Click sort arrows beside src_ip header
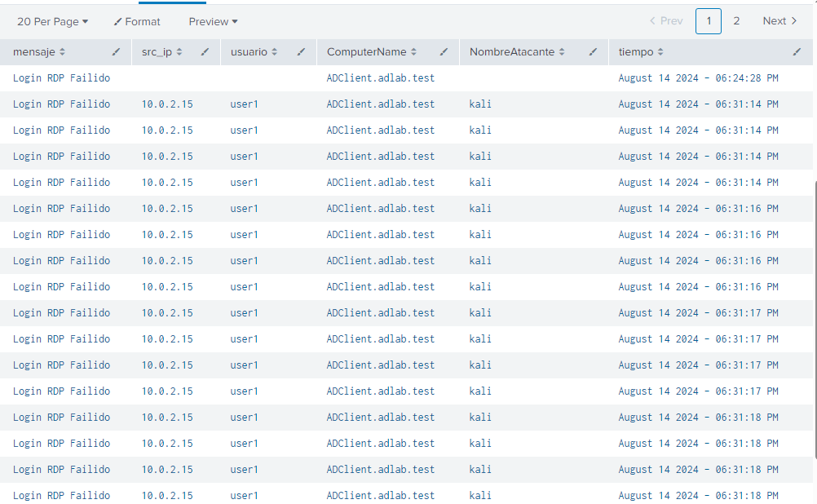The height and width of the screenshot is (504, 817). point(179,52)
